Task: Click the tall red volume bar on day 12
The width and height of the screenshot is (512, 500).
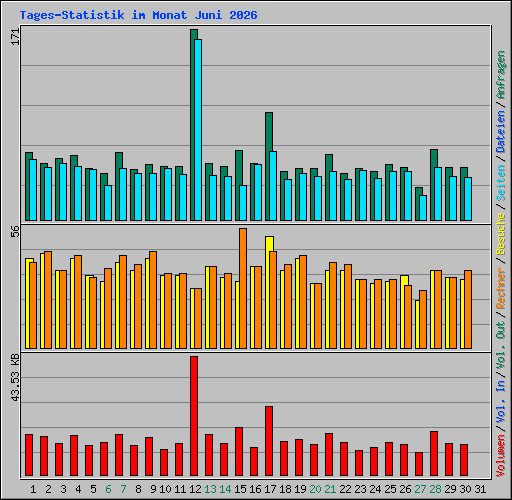Action: pyautogui.click(x=194, y=416)
